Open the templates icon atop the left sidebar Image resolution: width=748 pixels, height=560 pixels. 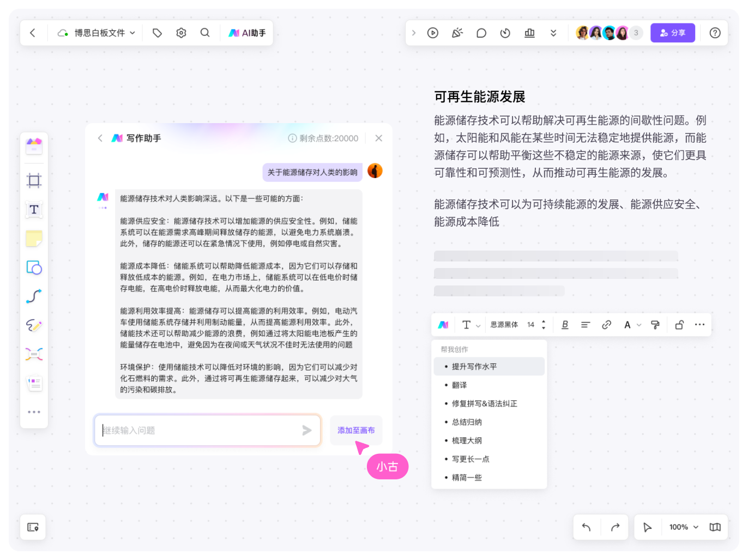(x=34, y=145)
